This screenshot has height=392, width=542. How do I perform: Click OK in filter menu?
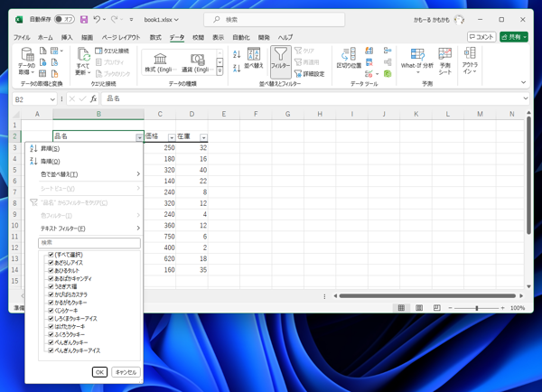pyautogui.click(x=99, y=372)
